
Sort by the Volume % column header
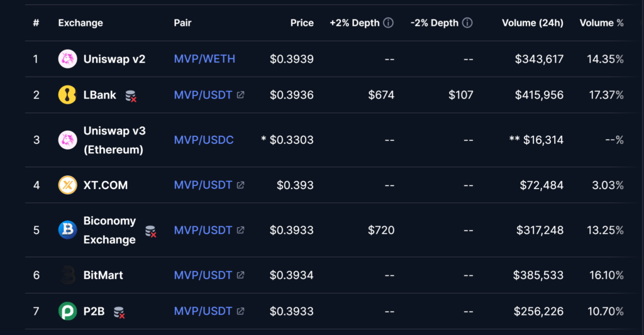coord(601,23)
